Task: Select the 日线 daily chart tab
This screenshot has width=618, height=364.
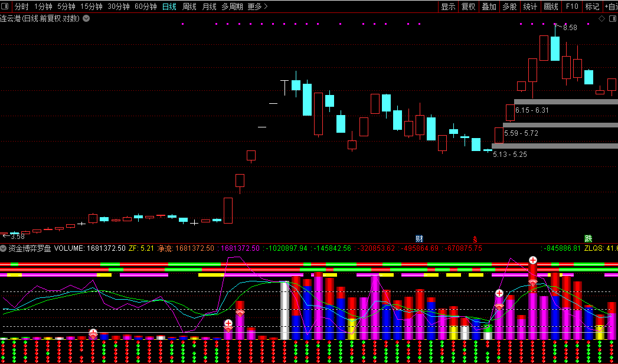Action: 169,6
